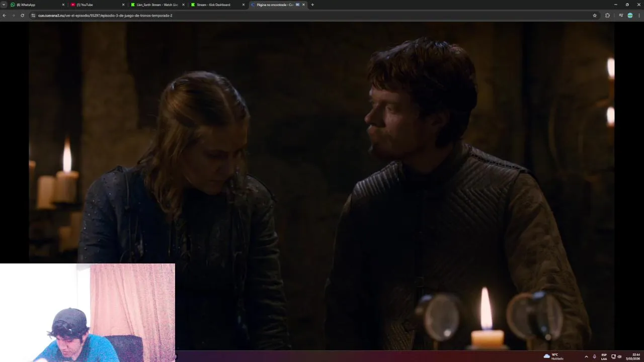Open the Lian_Sorth Stream tab
This screenshot has height=362, width=644.
pos(157,5)
